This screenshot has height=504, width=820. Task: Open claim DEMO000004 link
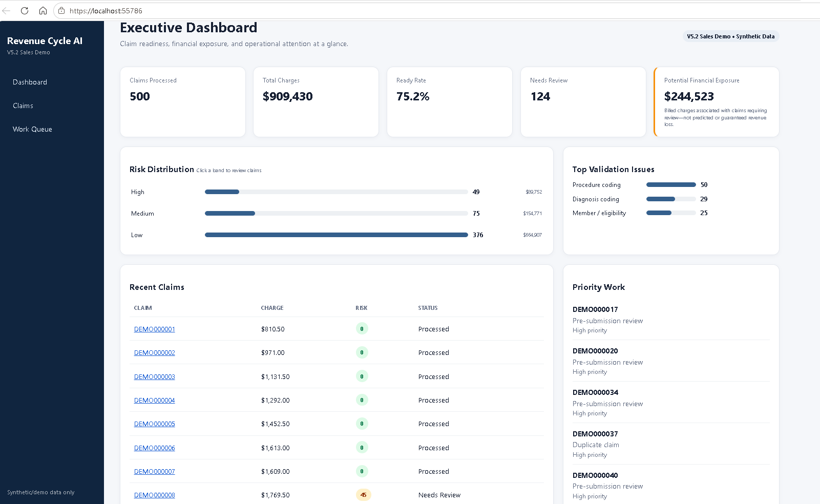point(154,401)
